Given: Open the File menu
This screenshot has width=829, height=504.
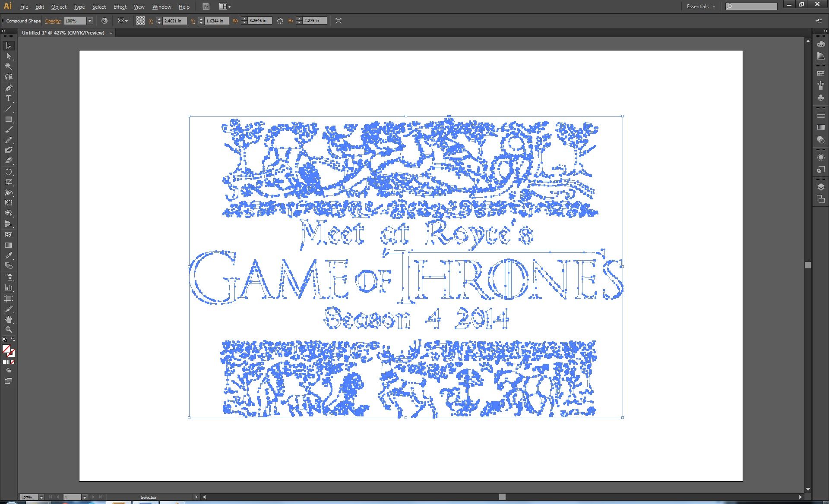Looking at the screenshot, I should click(24, 7).
